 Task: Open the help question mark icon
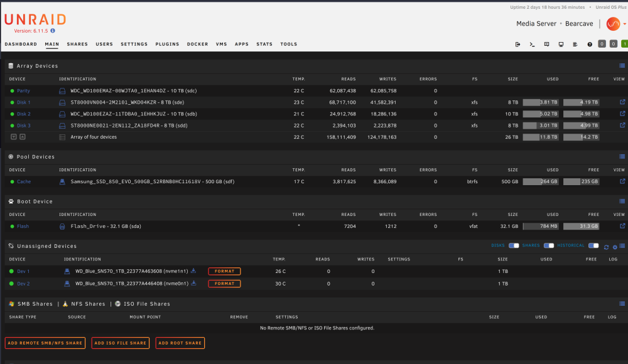point(590,45)
